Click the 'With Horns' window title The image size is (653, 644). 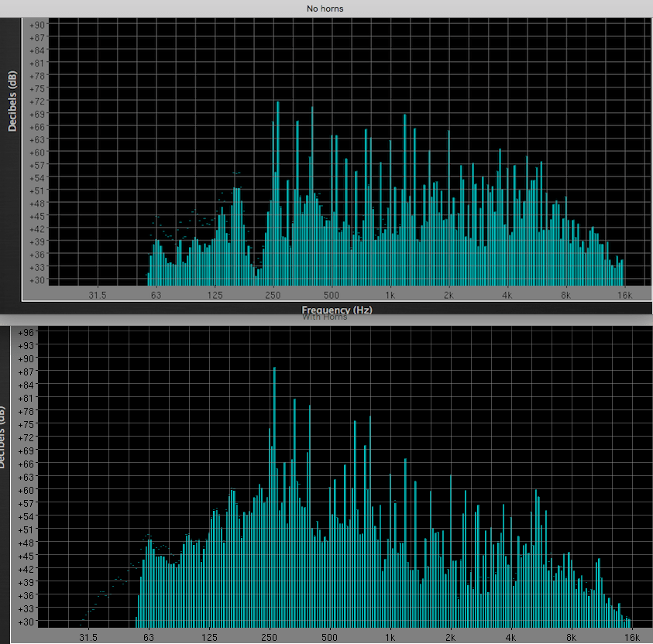[x=325, y=317]
